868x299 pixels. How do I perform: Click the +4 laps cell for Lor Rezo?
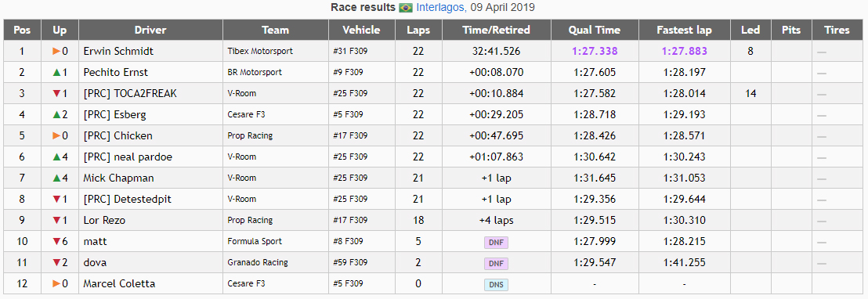(x=496, y=220)
